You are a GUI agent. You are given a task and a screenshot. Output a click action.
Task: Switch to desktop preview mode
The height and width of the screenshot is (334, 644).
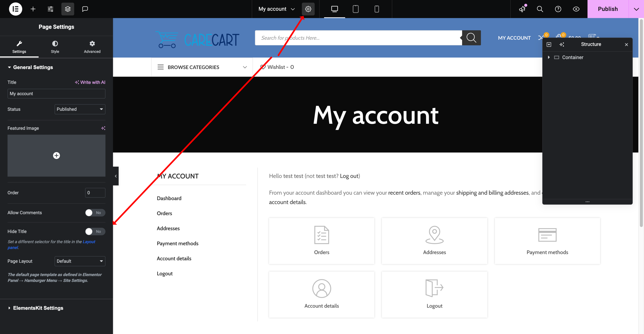click(335, 9)
